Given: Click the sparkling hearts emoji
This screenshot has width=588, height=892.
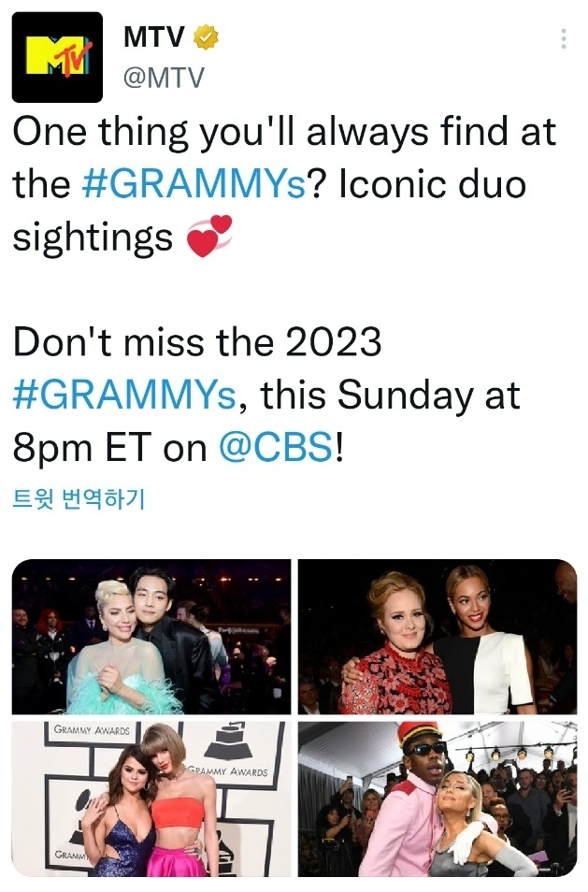Looking at the screenshot, I should click(x=208, y=236).
